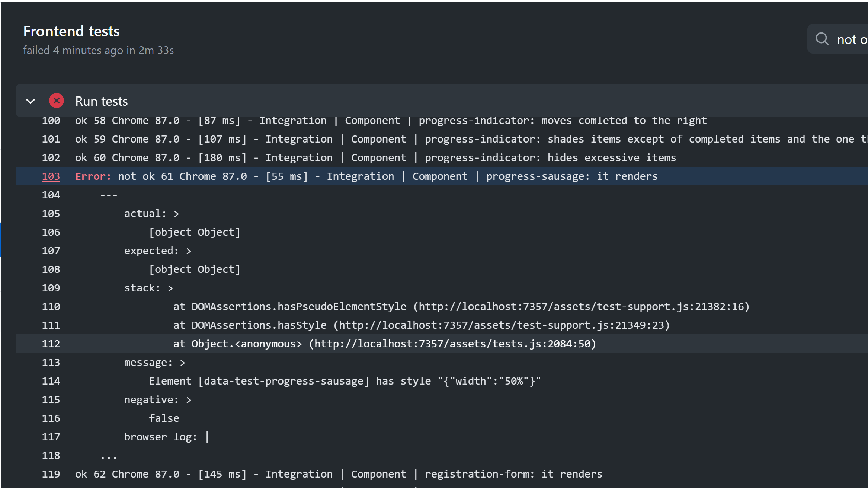The height and width of the screenshot is (488, 868).
Task: Click the Frontend tests heading
Action: 71,31
